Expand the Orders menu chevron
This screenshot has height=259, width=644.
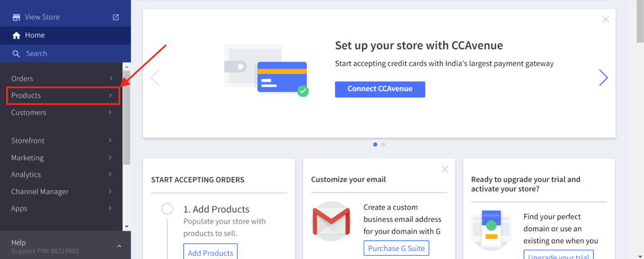(x=111, y=78)
